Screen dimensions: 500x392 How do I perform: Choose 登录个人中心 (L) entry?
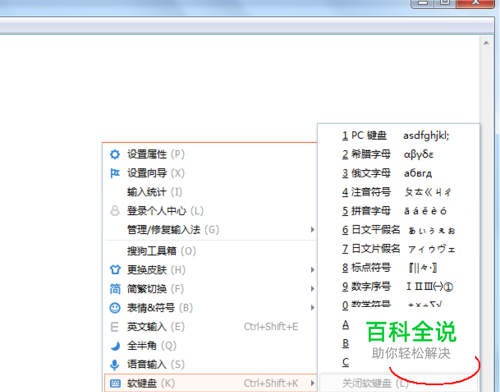[x=211, y=211]
